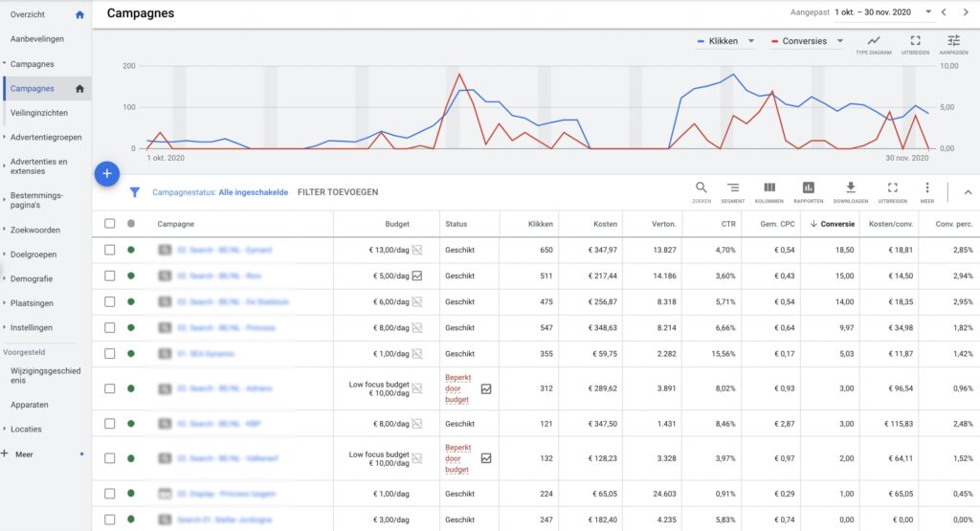Expand the chart with Uitbreiden icon
The width and height of the screenshot is (980, 531).
pyautogui.click(x=915, y=44)
